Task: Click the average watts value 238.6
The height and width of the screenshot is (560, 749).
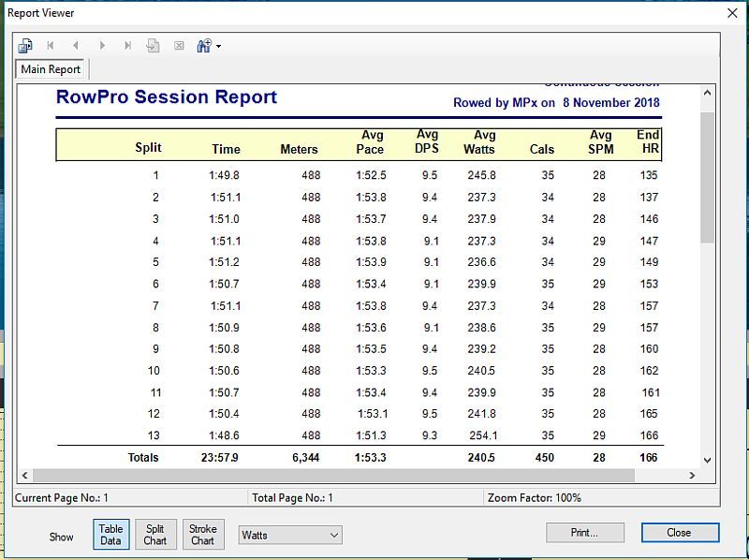Action: pyautogui.click(x=481, y=328)
